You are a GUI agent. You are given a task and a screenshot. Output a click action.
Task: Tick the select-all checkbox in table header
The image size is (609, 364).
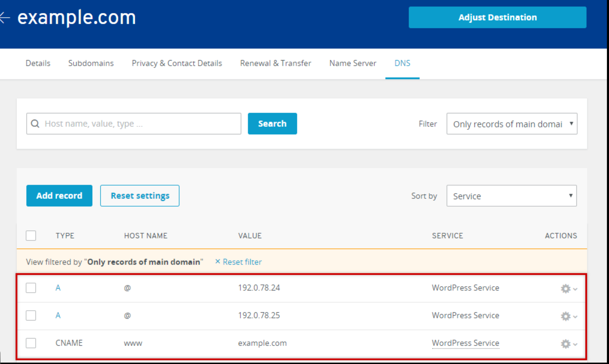click(31, 236)
